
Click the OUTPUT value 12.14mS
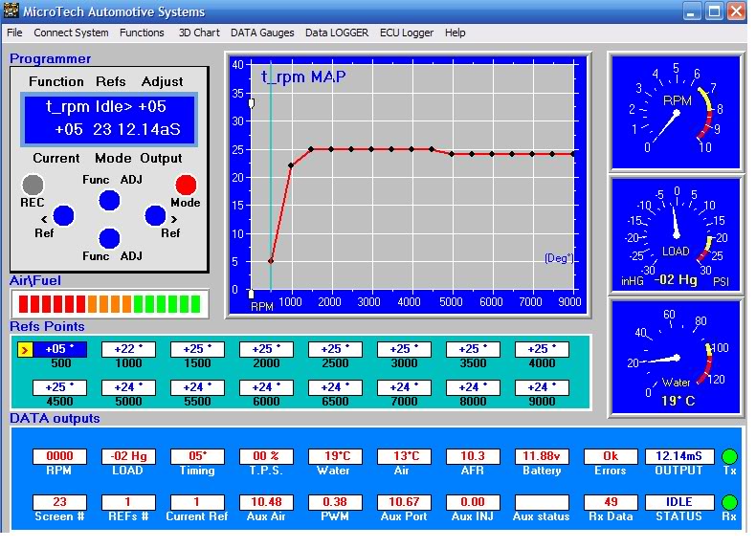pos(679,456)
